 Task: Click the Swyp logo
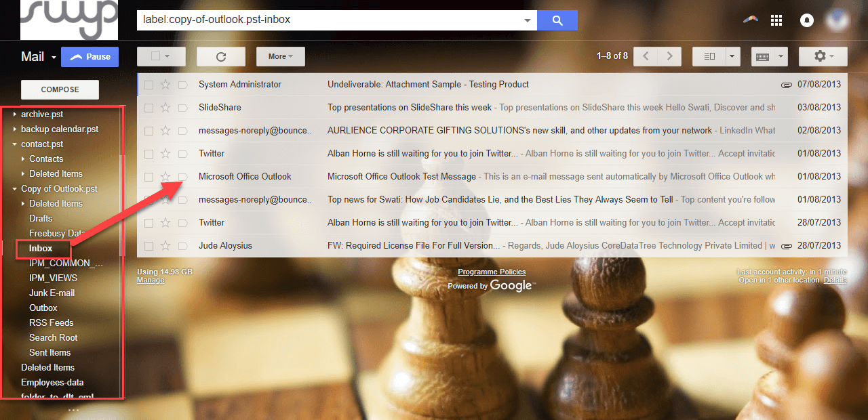coord(69,20)
